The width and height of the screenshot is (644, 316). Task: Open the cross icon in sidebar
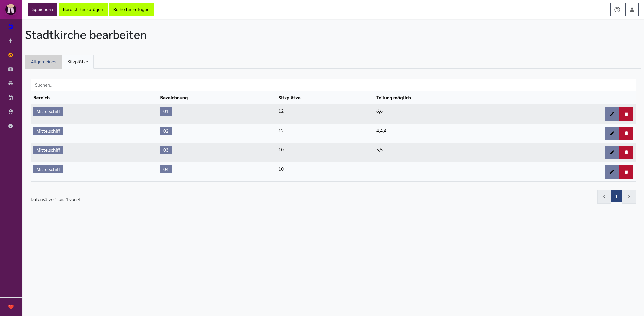pyautogui.click(x=11, y=41)
